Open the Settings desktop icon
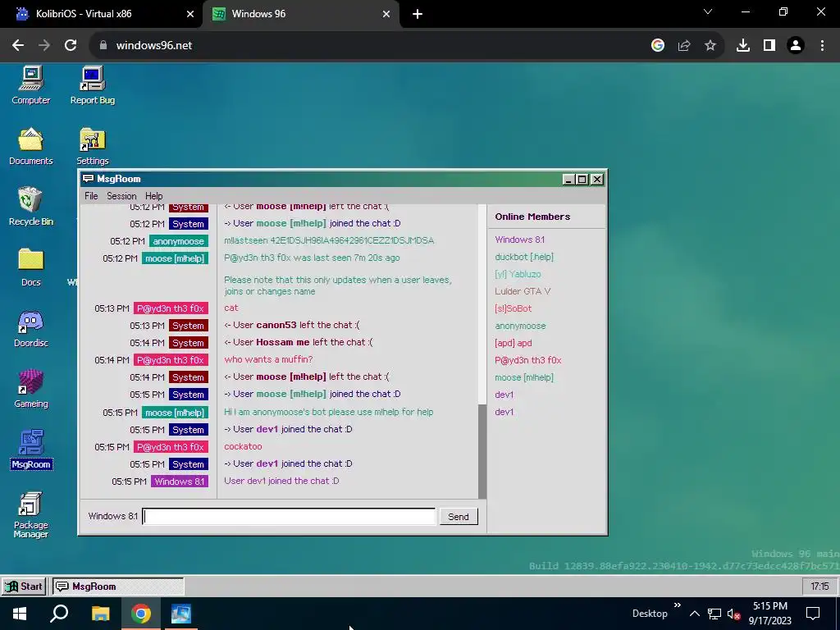 coord(92,146)
